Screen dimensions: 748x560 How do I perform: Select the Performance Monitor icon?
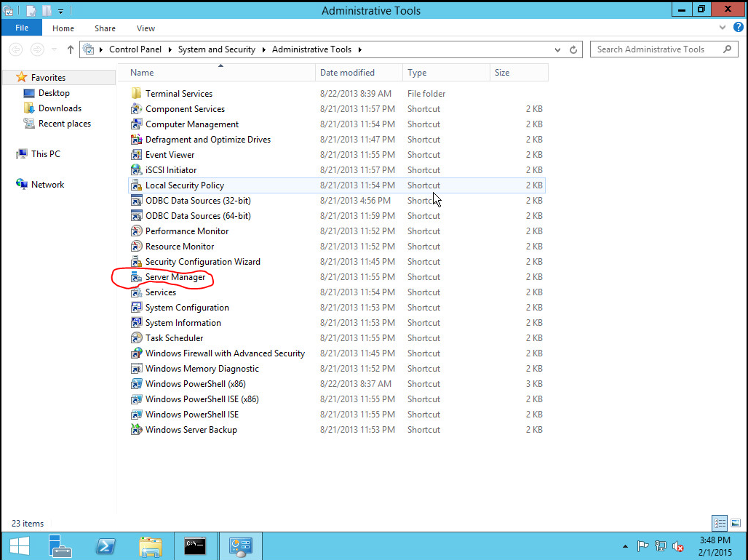pyautogui.click(x=136, y=231)
